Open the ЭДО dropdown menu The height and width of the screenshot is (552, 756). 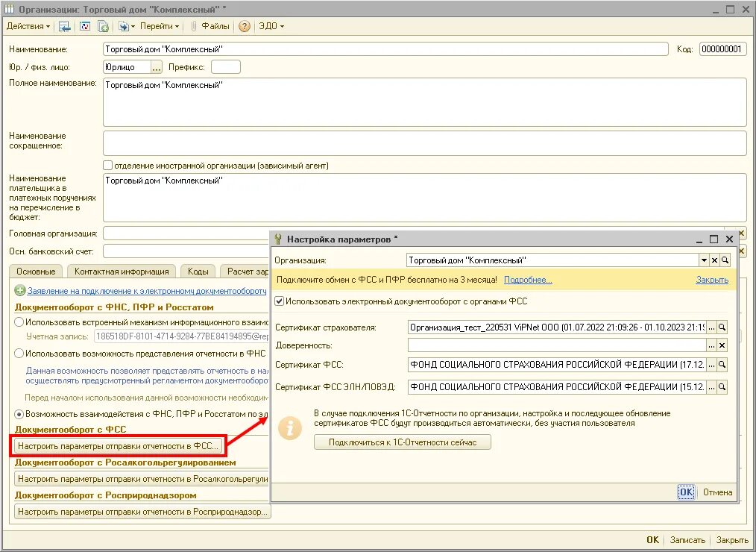[x=271, y=26]
